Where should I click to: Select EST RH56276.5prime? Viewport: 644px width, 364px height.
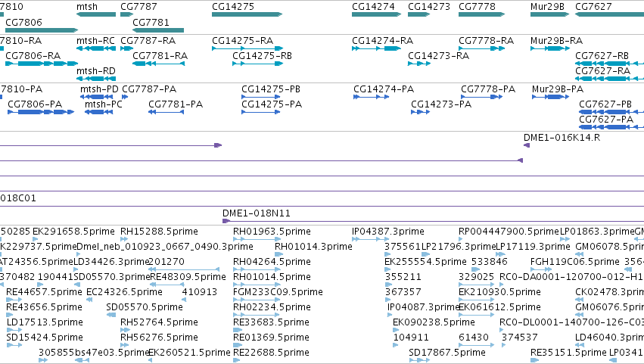124,345
